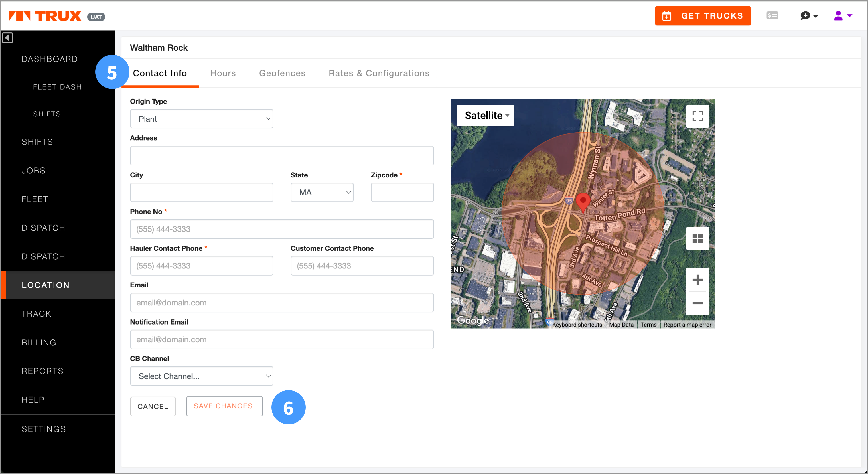The height and width of the screenshot is (474, 868).
Task: Open HELP in the sidebar
Action: coord(33,400)
